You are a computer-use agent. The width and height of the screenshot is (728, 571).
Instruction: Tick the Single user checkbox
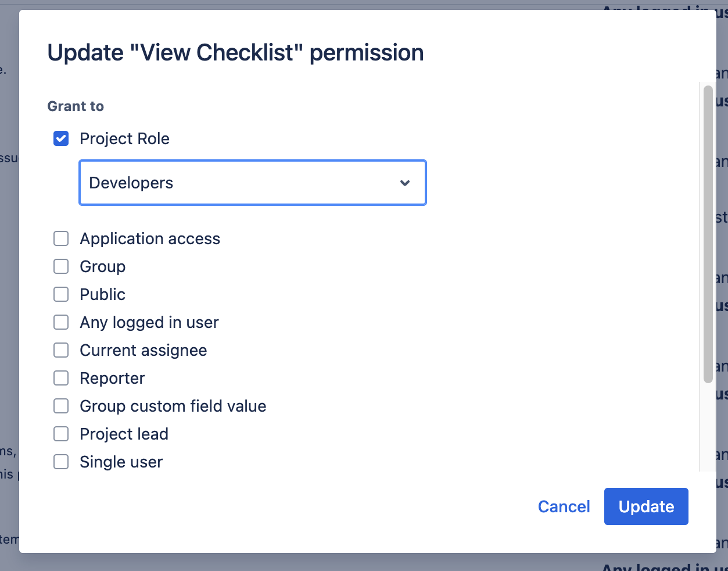(x=61, y=462)
